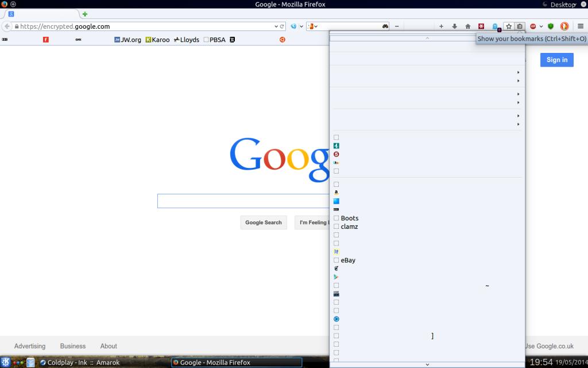
Task: Select the Boots bookmark entry
Action: [349, 218]
